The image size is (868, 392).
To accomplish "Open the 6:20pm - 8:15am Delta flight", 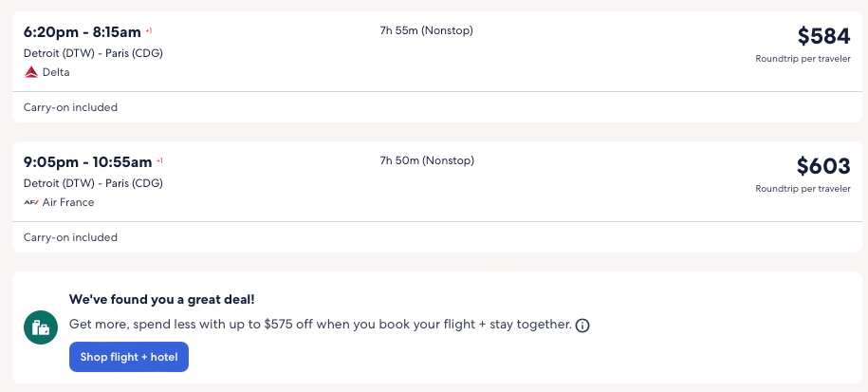I will tap(82, 31).
